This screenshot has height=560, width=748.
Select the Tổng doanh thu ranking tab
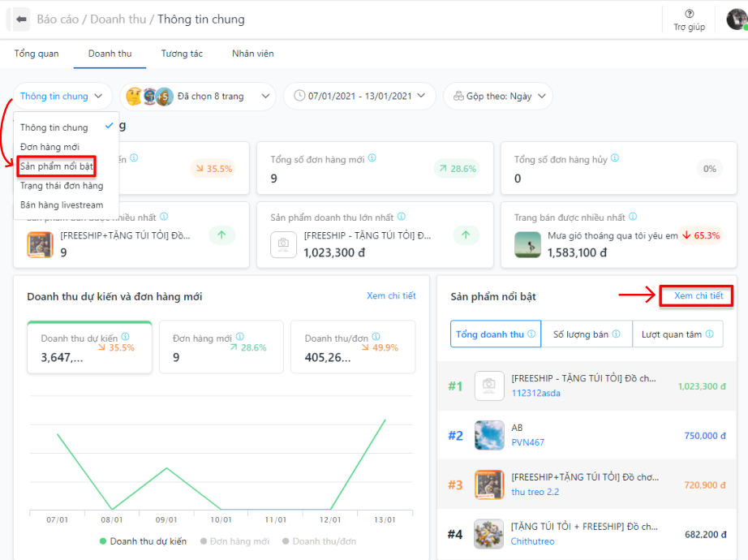point(496,334)
